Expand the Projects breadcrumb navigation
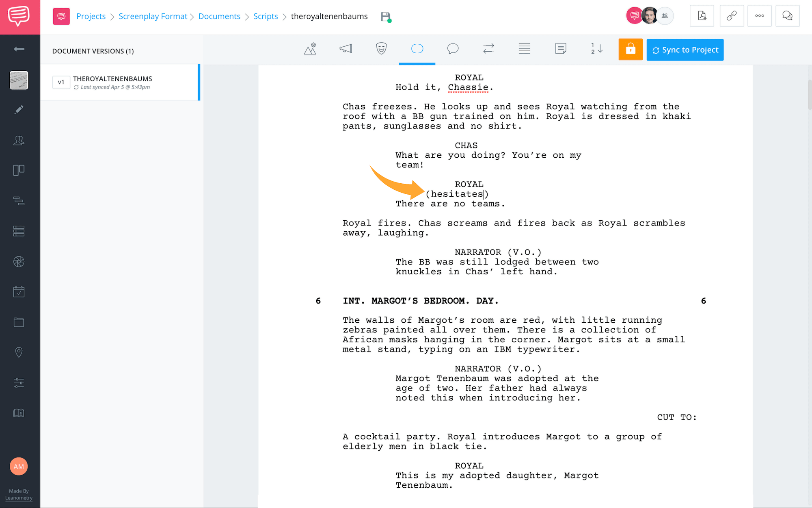The image size is (812, 508). pos(91,16)
